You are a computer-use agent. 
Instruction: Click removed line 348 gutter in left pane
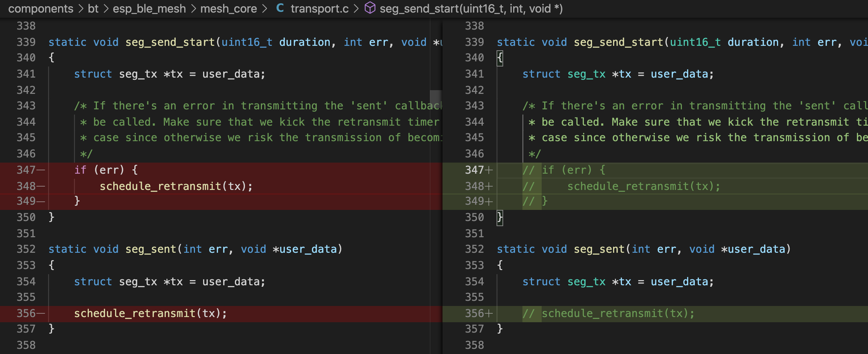[30, 186]
